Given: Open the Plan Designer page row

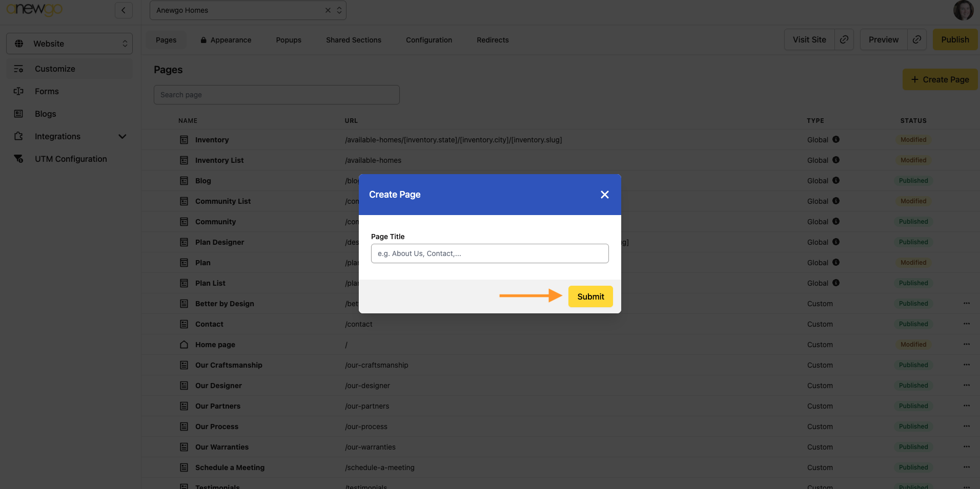Looking at the screenshot, I should tap(560, 242).
